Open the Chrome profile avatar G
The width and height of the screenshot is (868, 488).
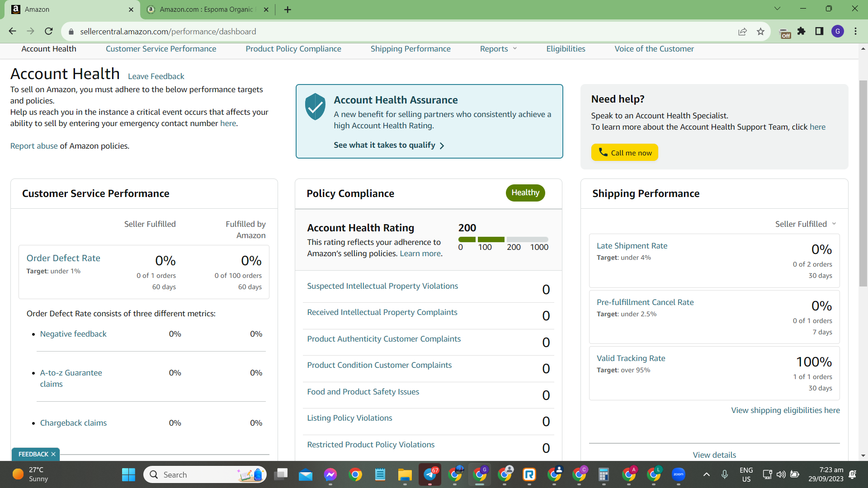[x=838, y=31]
